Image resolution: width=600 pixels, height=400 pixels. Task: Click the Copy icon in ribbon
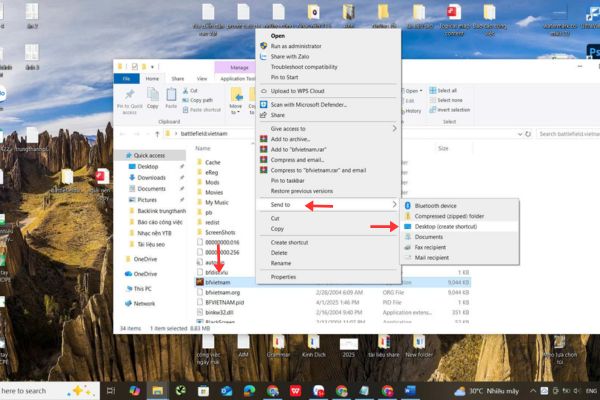point(153,96)
